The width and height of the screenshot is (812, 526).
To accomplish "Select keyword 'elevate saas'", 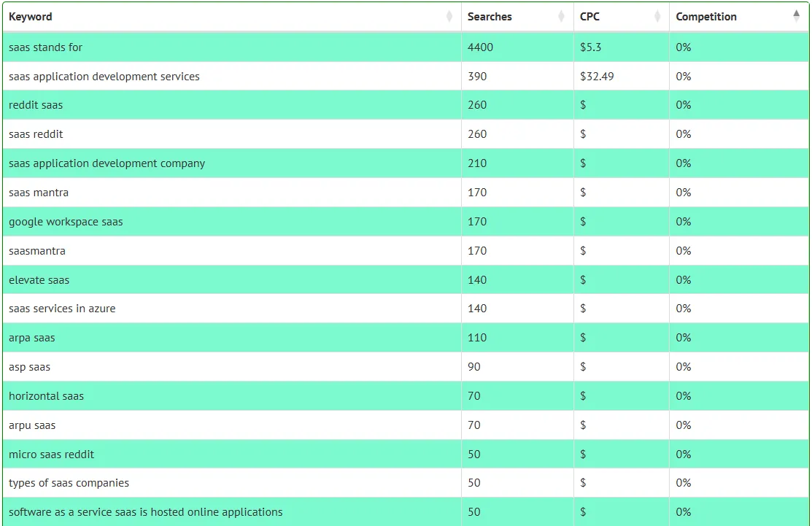I will 39,280.
